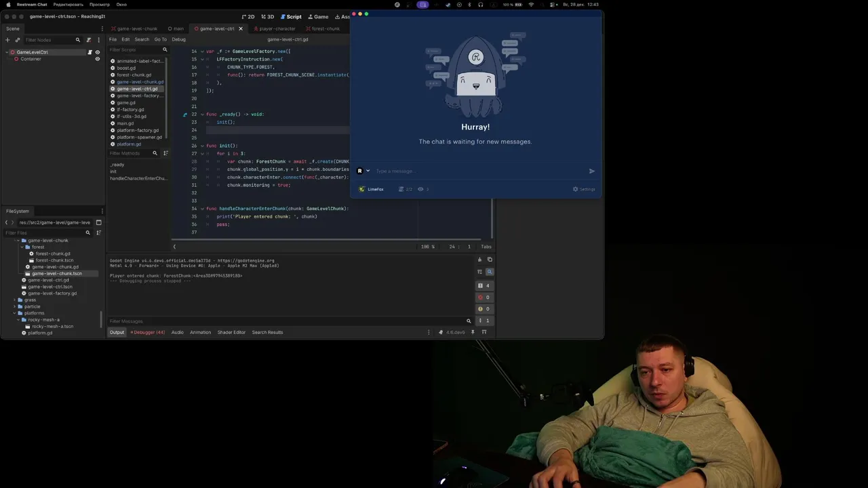Switch to Script workspace
The height and width of the screenshot is (488, 868).
point(291,16)
